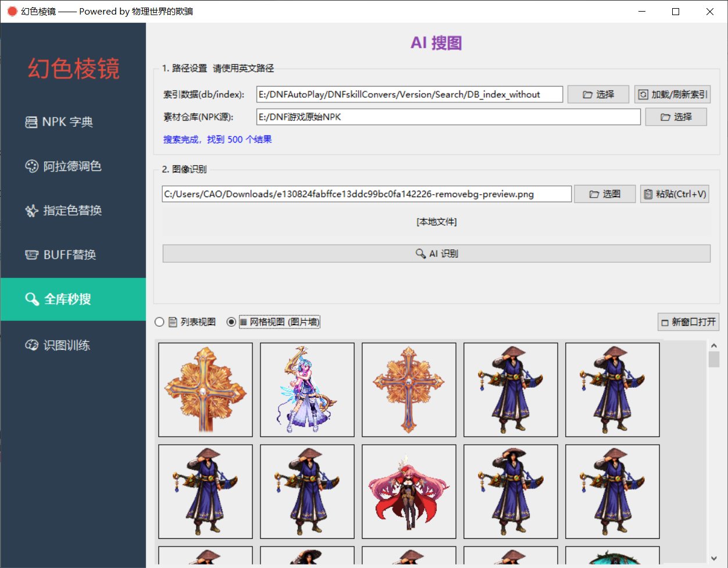Choose a folder for 索引数据(db/index)
728x568 pixels.
tap(598, 94)
